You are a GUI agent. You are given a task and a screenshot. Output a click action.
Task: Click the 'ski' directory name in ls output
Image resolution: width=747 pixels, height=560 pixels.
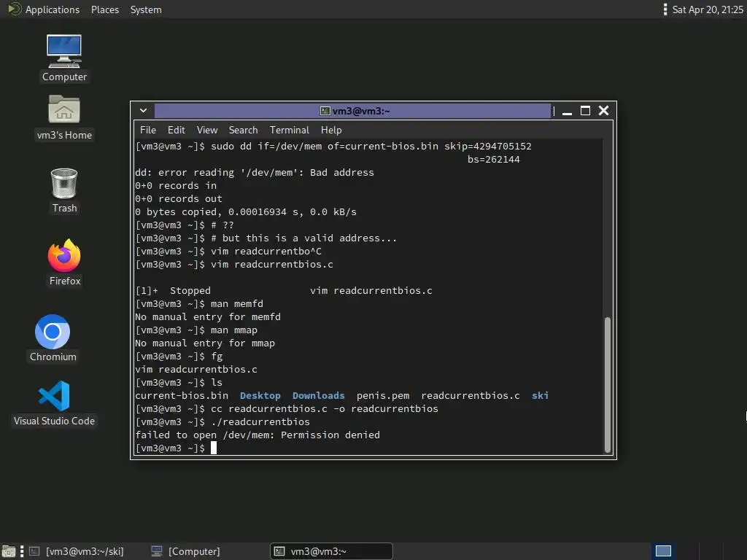click(x=540, y=396)
